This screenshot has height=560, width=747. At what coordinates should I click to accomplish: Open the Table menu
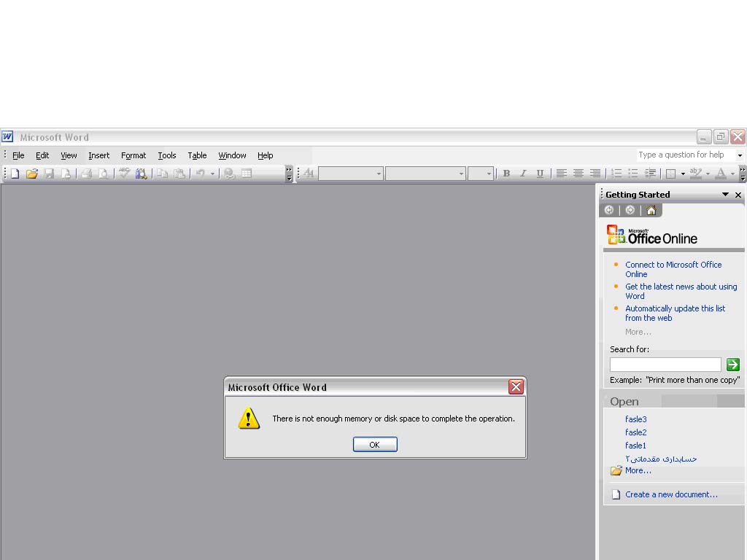(x=197, y=155)
